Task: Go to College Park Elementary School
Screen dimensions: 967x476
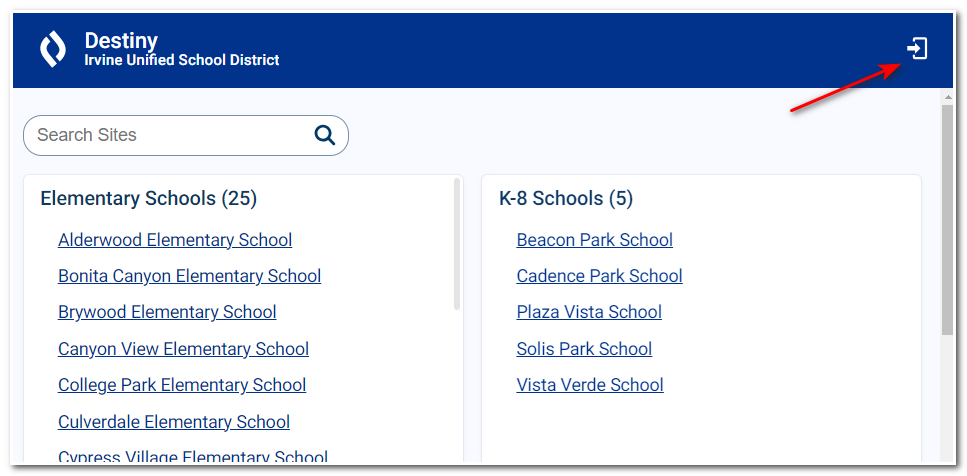Action: [182, 385]
